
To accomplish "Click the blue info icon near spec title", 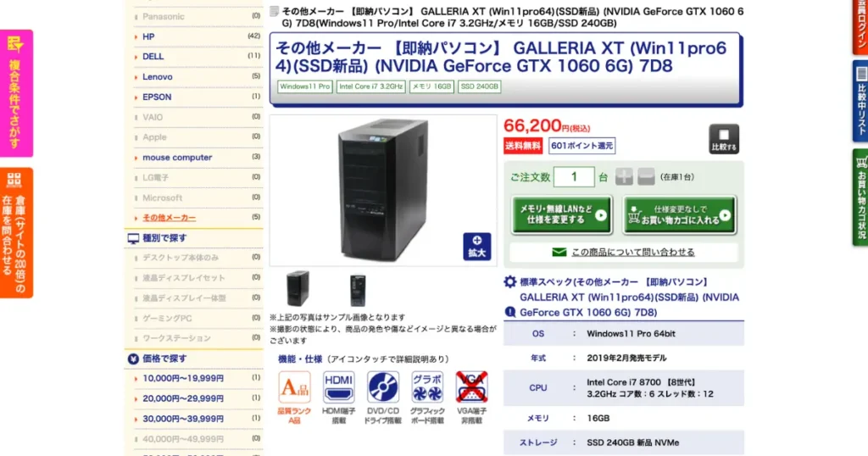I will pos(509,312).
